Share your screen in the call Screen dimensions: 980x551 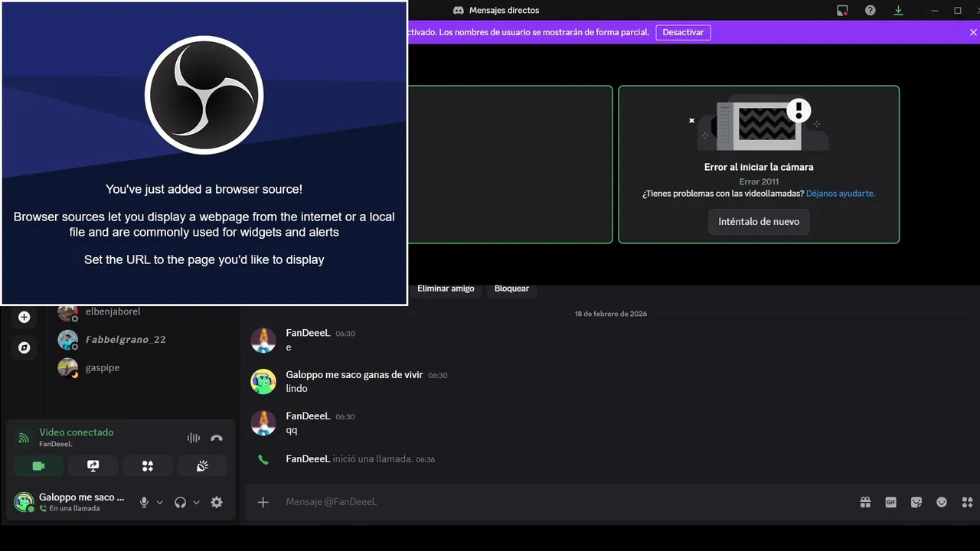[93, 465]
